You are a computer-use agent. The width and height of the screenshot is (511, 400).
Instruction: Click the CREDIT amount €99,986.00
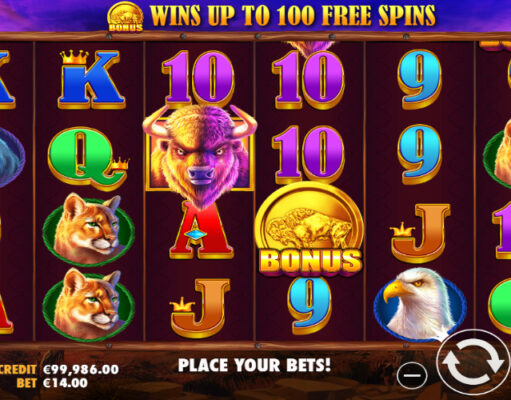coord(81,369)
